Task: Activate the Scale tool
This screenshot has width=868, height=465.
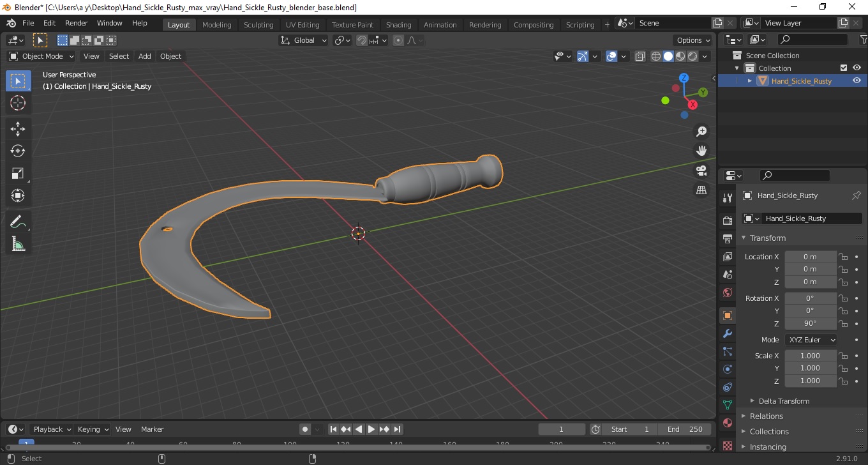Action: pyautogui.click(x=18, y=174)
